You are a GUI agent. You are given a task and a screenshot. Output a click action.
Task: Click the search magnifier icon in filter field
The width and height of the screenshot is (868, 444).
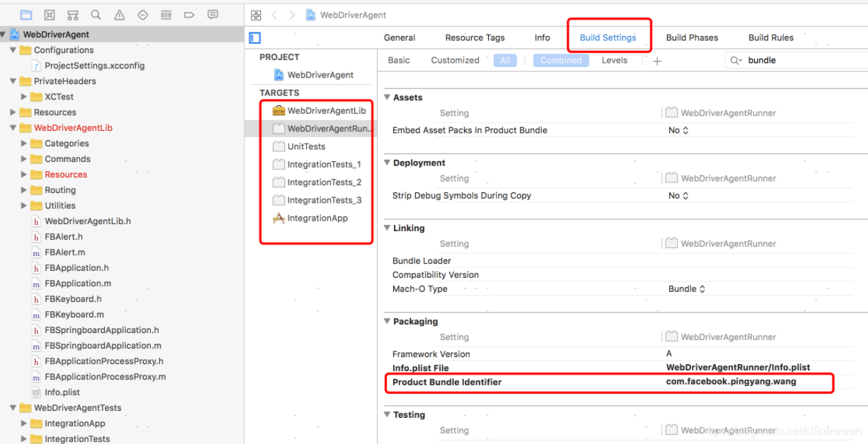click(736, 61)
